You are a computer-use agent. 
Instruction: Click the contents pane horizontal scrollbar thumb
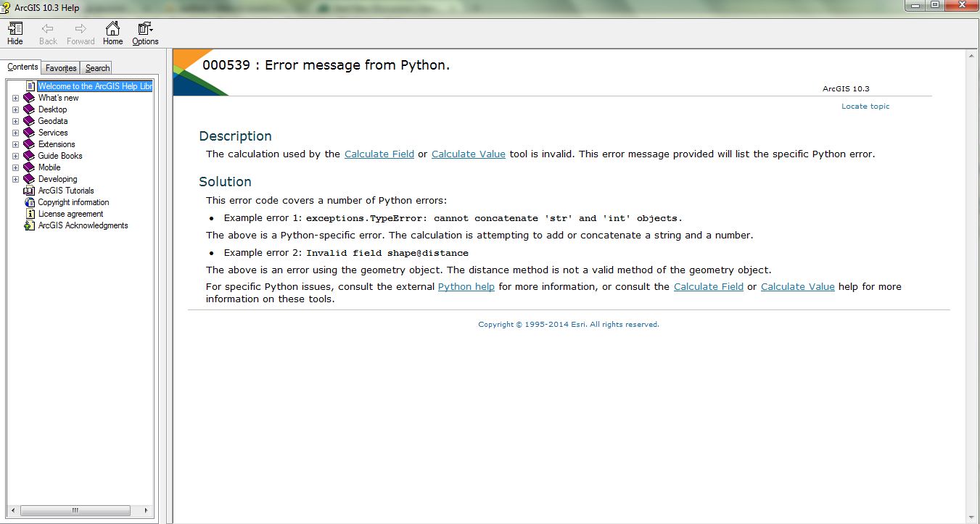coord(75,510)
